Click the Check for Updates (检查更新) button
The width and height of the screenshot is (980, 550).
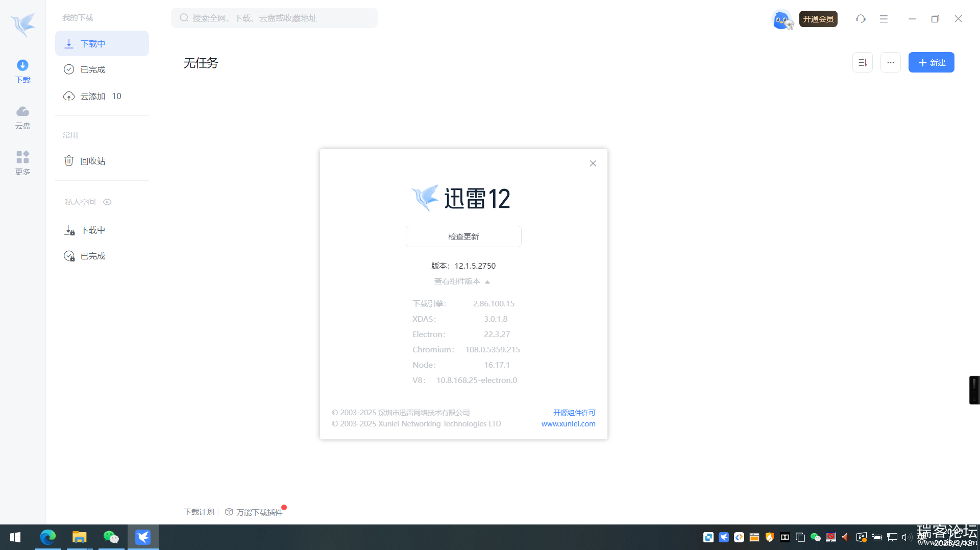coord(463,236)
